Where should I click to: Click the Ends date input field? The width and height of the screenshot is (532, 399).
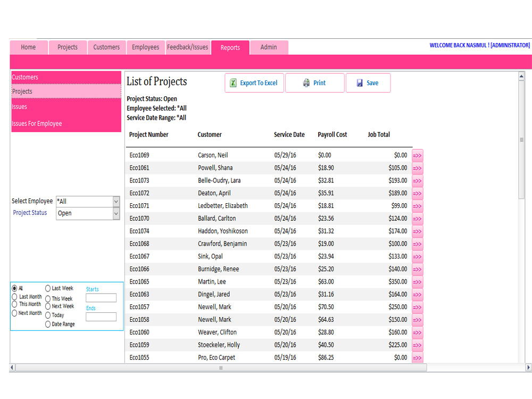click(101, 317)
